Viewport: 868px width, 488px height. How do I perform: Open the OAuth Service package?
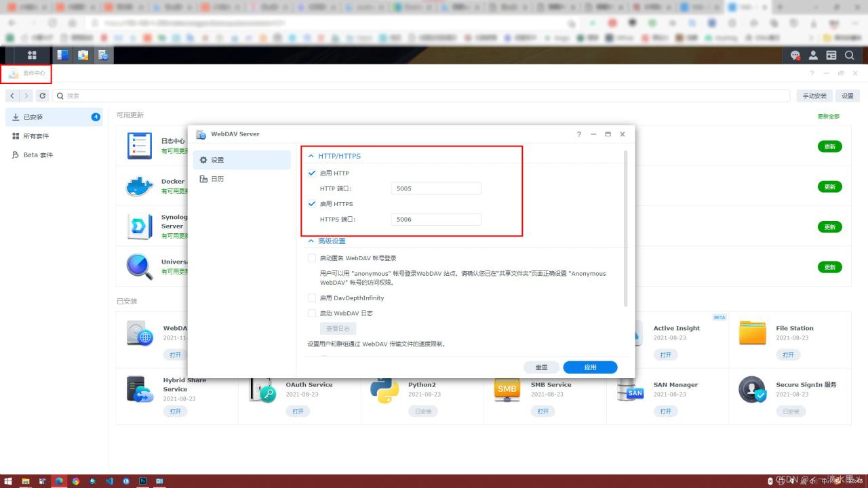298,411
